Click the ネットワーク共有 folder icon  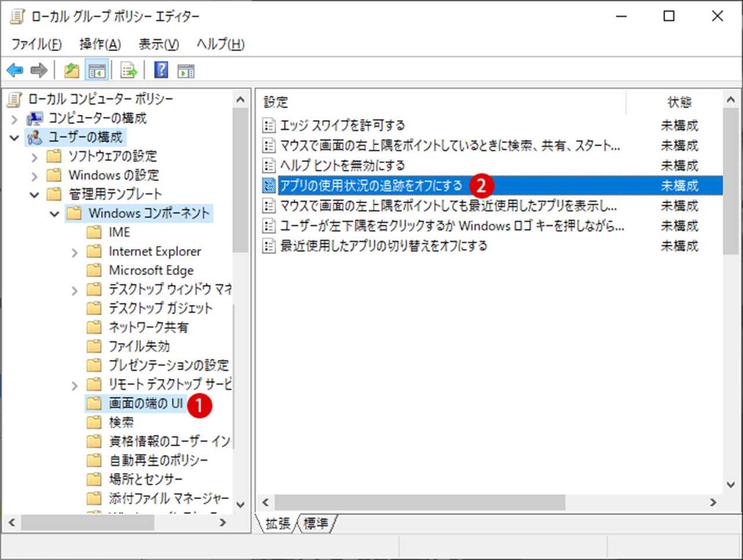(94, 327)
